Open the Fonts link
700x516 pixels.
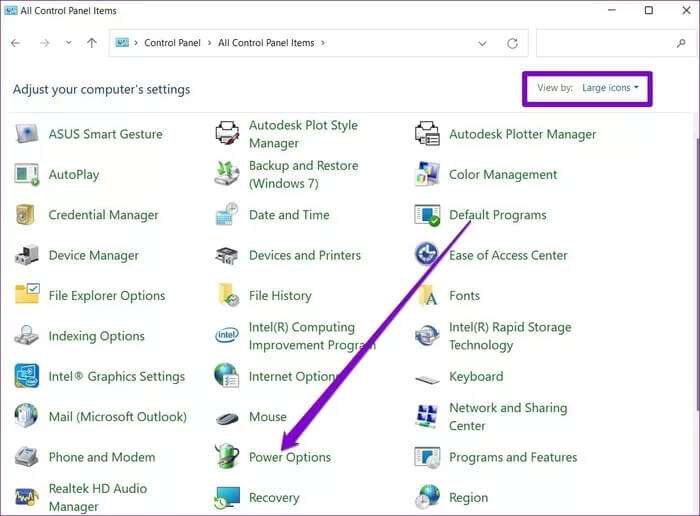tap(464, 295)
